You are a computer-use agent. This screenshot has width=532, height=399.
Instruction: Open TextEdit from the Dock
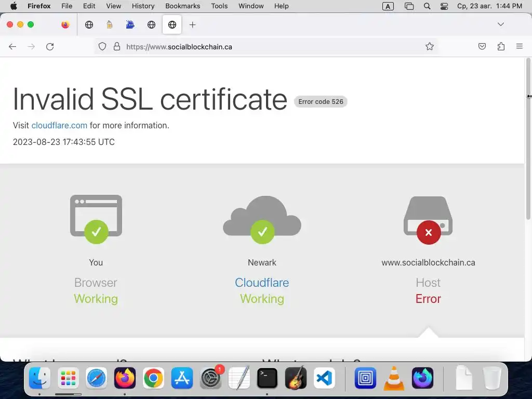pos(239,378)
